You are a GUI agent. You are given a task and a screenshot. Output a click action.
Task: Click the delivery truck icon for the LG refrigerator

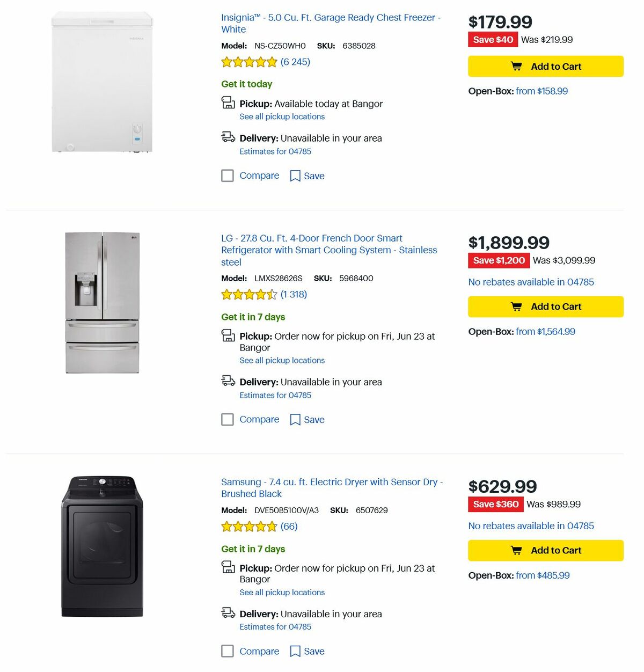pyautogui.click(x=228, y=381)
